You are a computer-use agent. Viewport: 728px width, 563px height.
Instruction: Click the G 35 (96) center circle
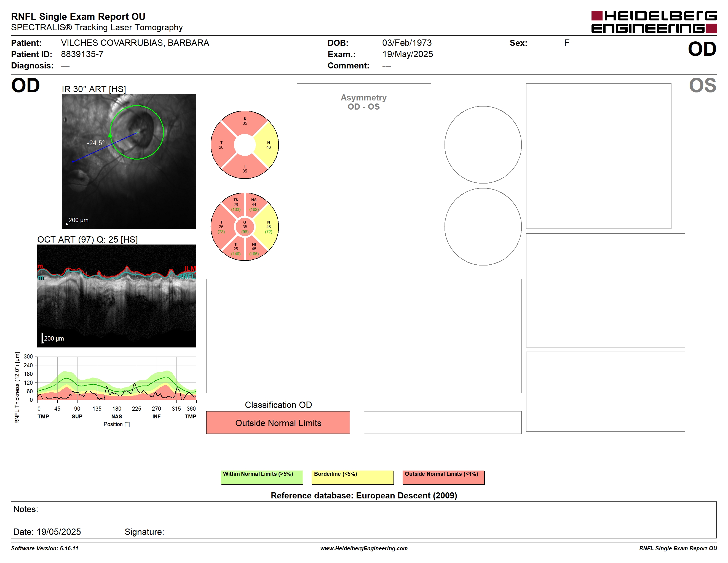(x=245, y=227)
